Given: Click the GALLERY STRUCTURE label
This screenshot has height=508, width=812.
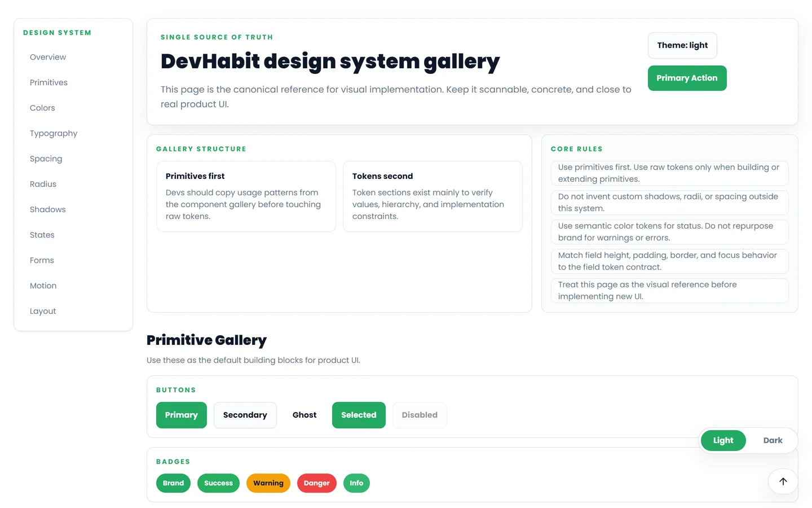Looking at the screenshot, I should [201, 149].
